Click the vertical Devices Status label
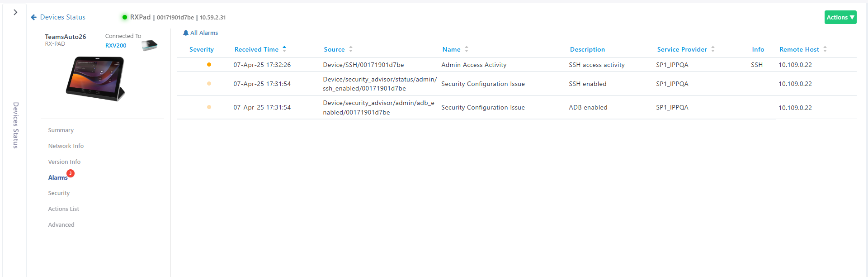Image resolution: width=868 pixels, height=277 pixels. tap(16, 125)
